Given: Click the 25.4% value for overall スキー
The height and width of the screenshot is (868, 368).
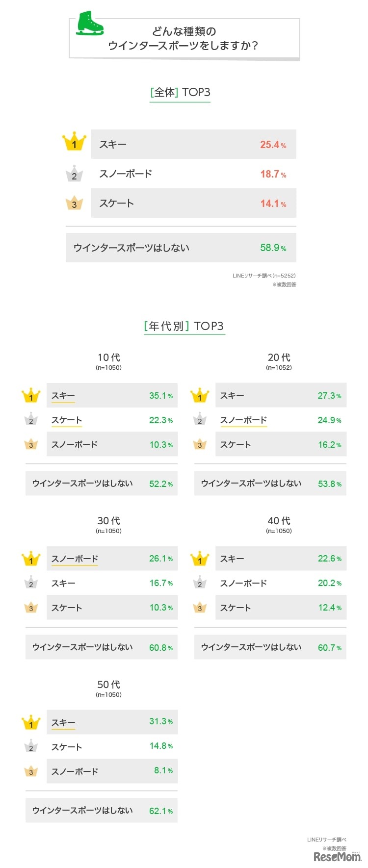Looking at the screenshot, I should click(x=273, y=145).
